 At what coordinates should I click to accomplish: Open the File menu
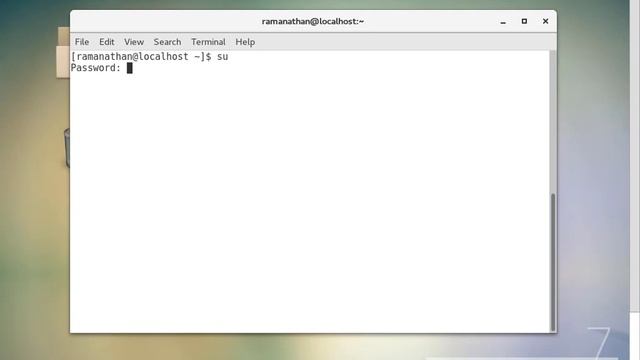82,42
